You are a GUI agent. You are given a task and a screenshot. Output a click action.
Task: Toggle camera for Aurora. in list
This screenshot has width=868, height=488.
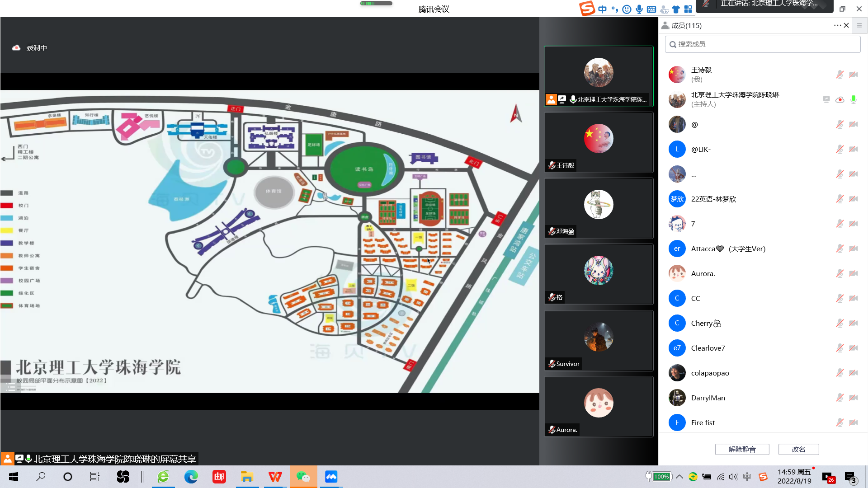[x=854, y=273]
